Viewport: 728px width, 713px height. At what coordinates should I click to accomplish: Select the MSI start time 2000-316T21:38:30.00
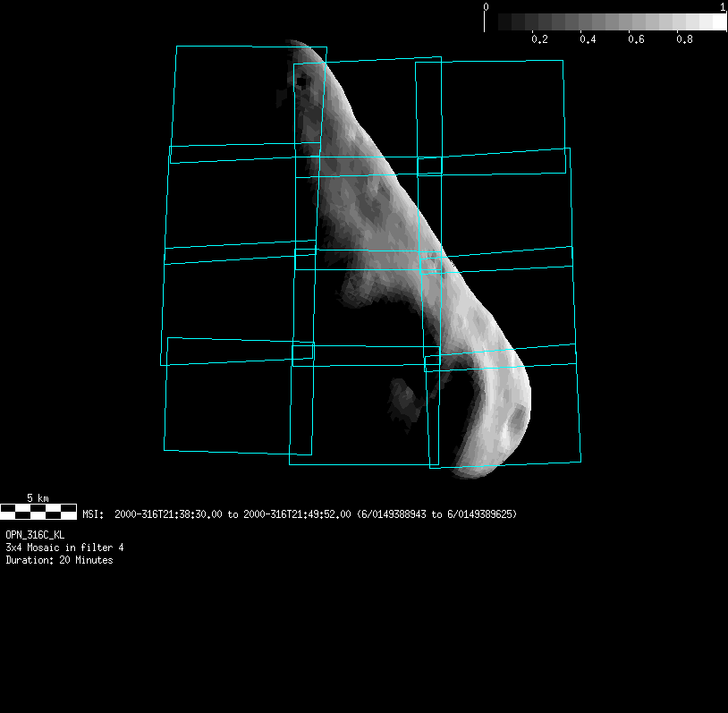(x=169, y=514)
